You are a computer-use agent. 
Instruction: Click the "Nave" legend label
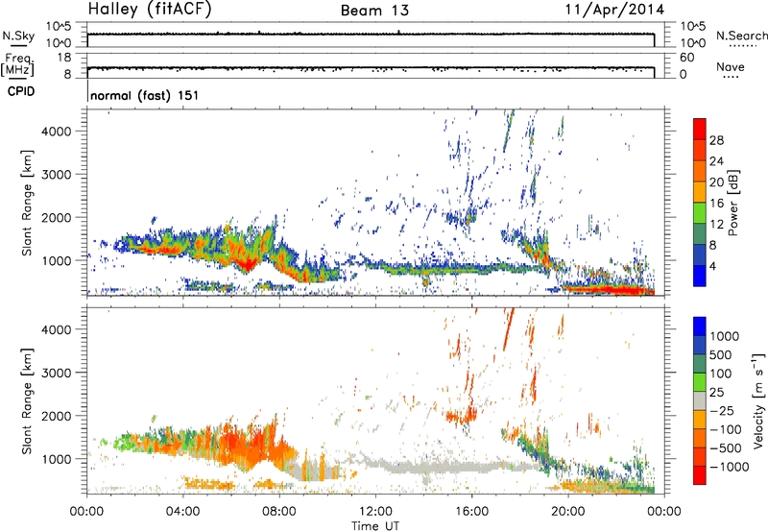click(731, 66)
